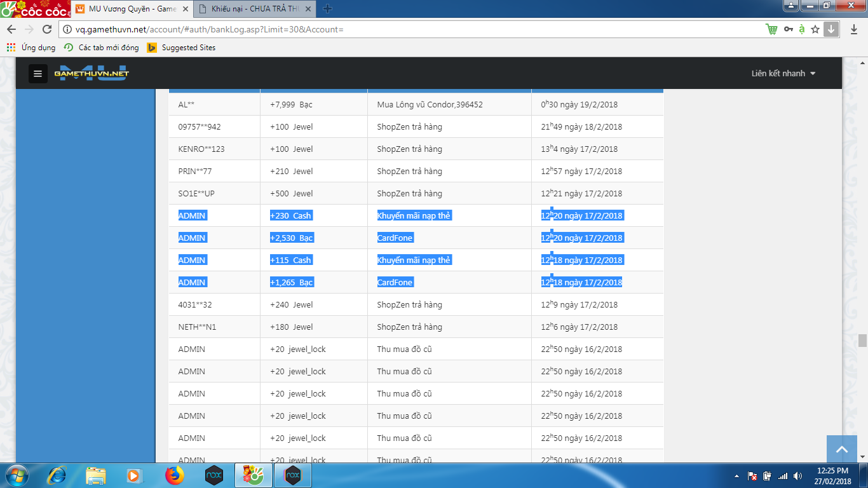This screenshot has height=488, width=868.
Task: Click the scroll-to-top arrow button
Action: point(841,449)
